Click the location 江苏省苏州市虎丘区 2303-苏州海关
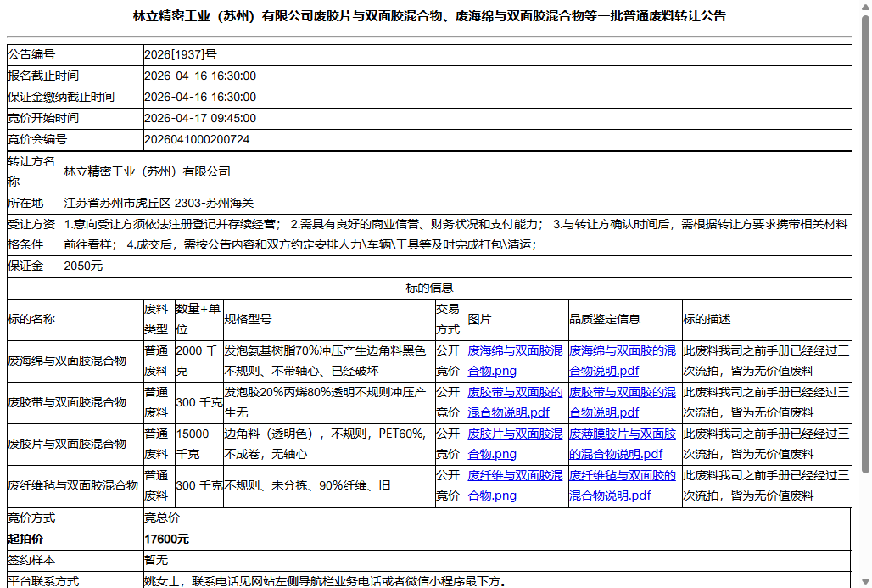 pyautogui.click(x=159, y=203)
